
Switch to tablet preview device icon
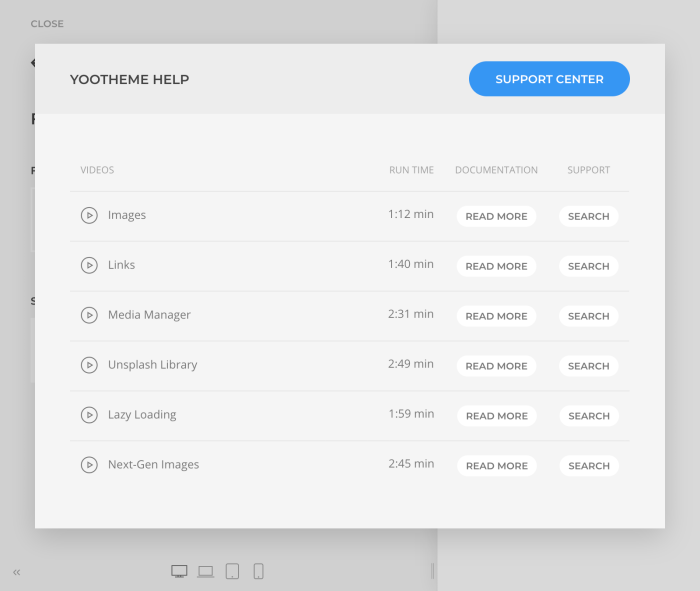click(232, 571)
